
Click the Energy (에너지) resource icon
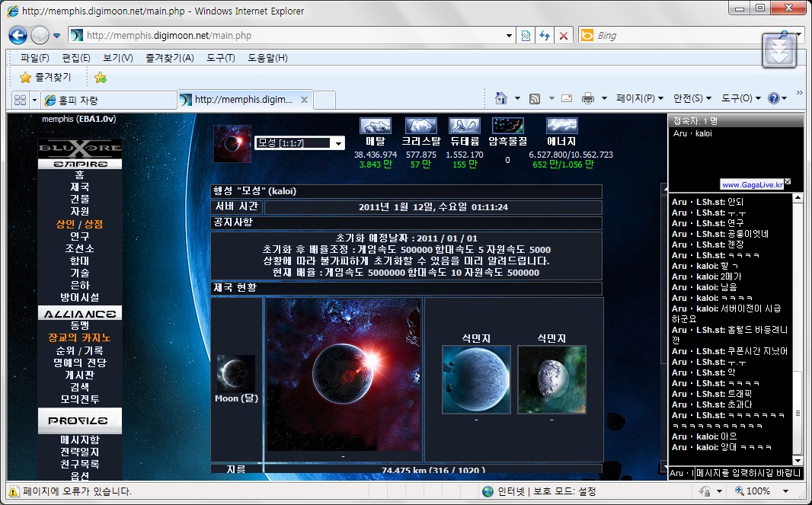point(561,126)
